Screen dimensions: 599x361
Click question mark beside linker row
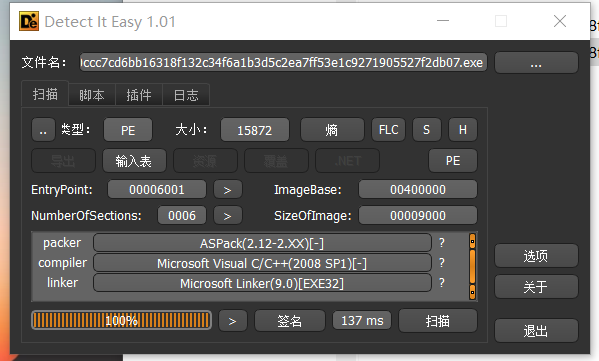(x=442, y=283)
